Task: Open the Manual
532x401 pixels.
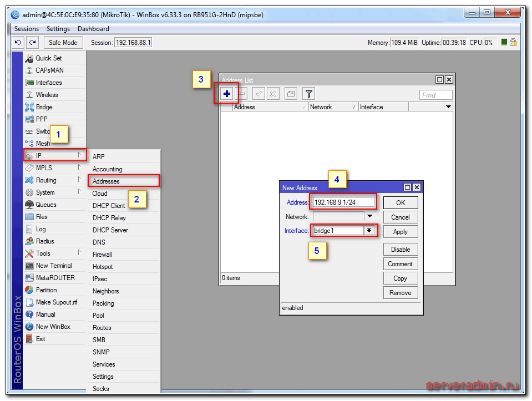Action: pyautogui.click(x=54, y=314)
